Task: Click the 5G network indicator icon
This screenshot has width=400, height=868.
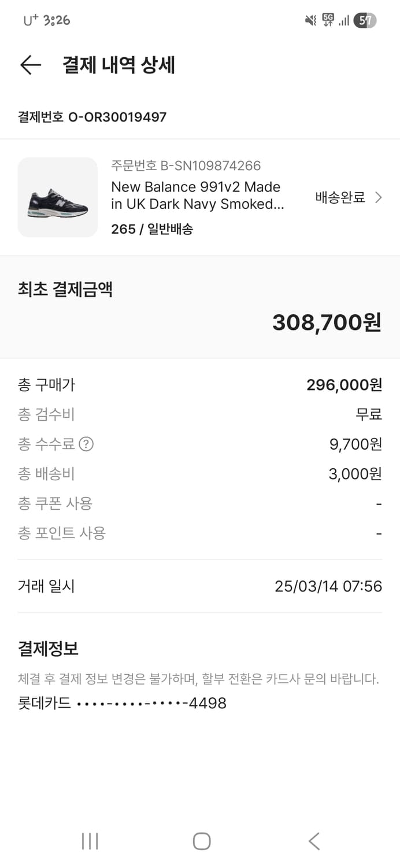Action: tap(326, 19)
